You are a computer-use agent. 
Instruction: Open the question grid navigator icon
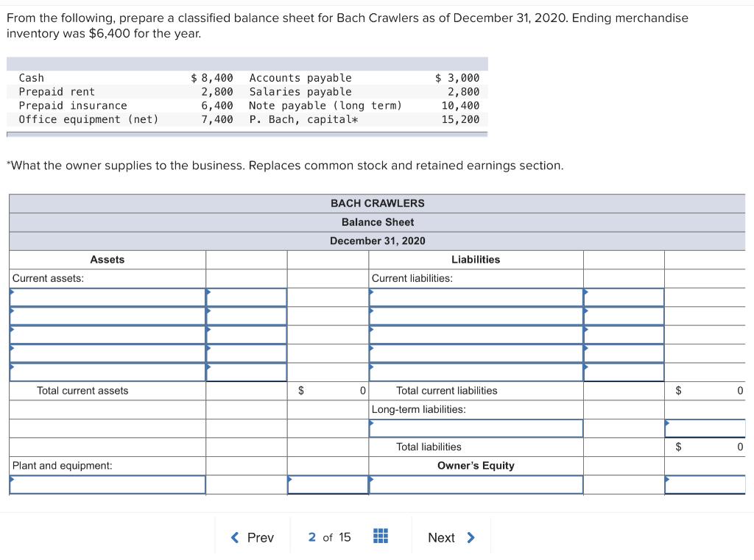(381, 536)
